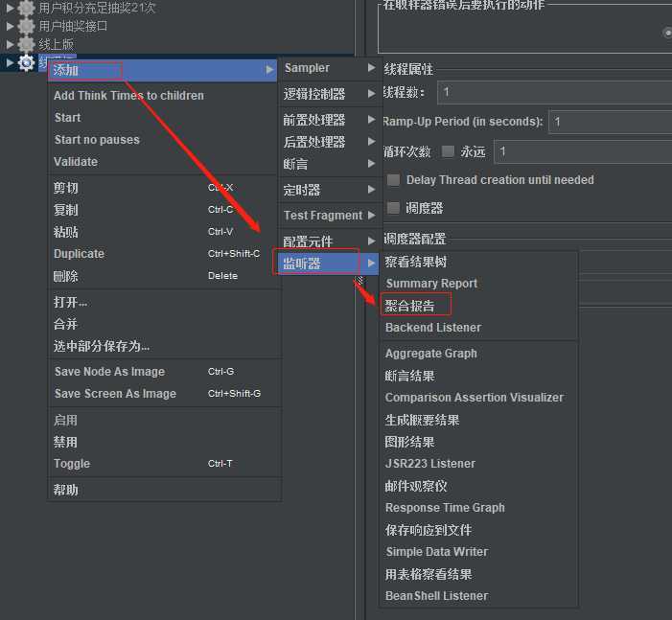This screenshot has height=620, width=672.
Task: Select 粘贴 (paste) menu entry
Action: click(x=163, y=232)
